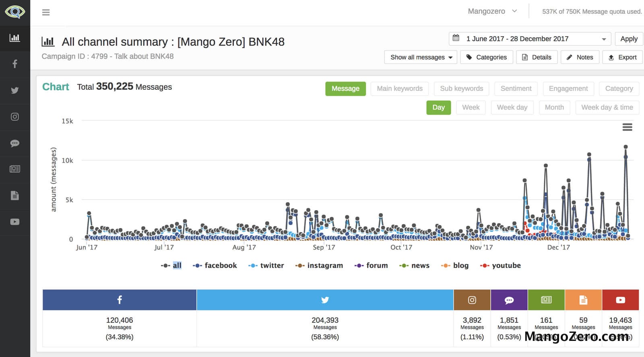644x357 pixels.
Task: Click the Export button
Action: 622,57
